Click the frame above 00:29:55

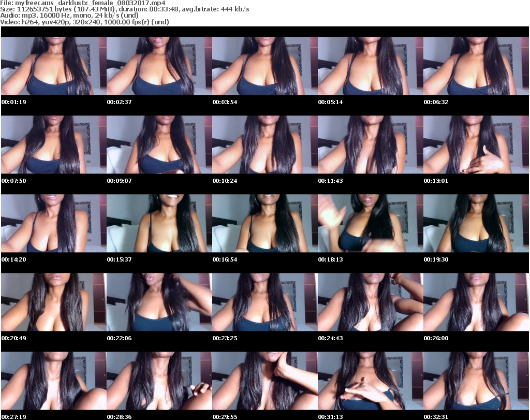pyautogui.click(x=264, y=381)
